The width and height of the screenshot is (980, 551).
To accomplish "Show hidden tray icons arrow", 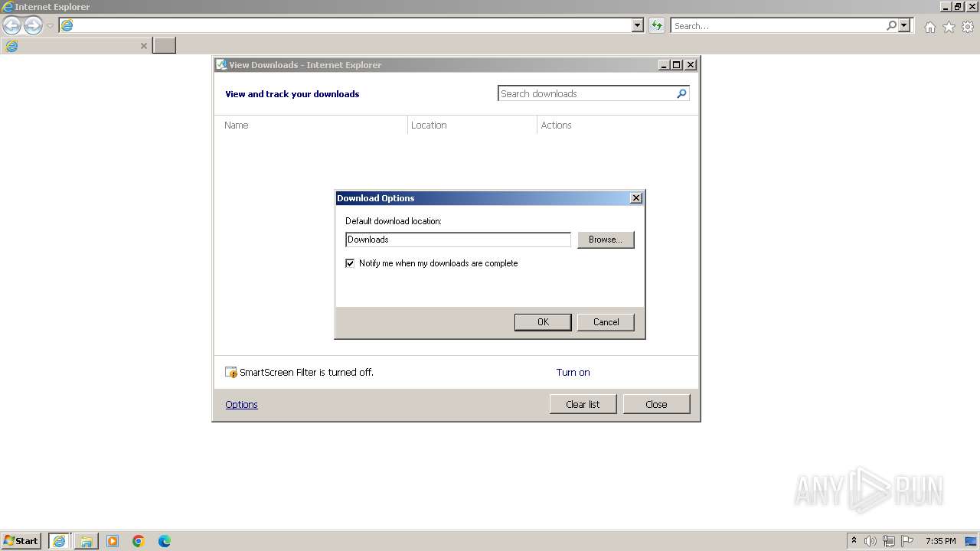I will [854, 541].
